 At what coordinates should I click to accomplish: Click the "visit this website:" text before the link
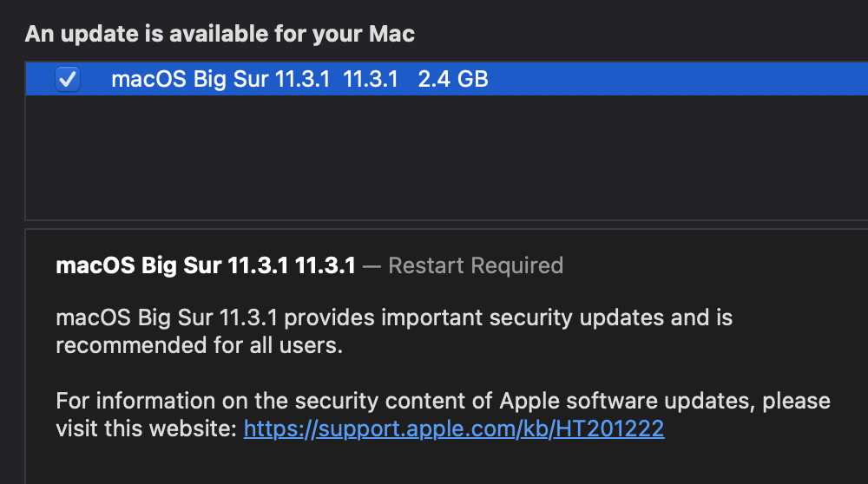click(148, 428)
